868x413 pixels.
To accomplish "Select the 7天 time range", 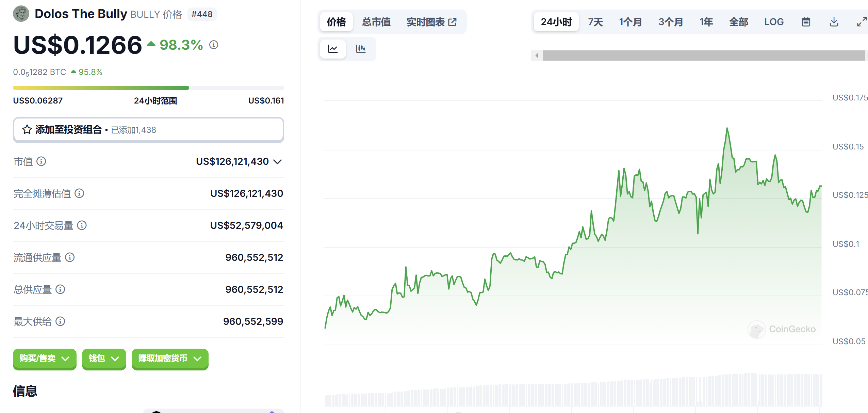I will pyautogui.click(x=595, y=22).
